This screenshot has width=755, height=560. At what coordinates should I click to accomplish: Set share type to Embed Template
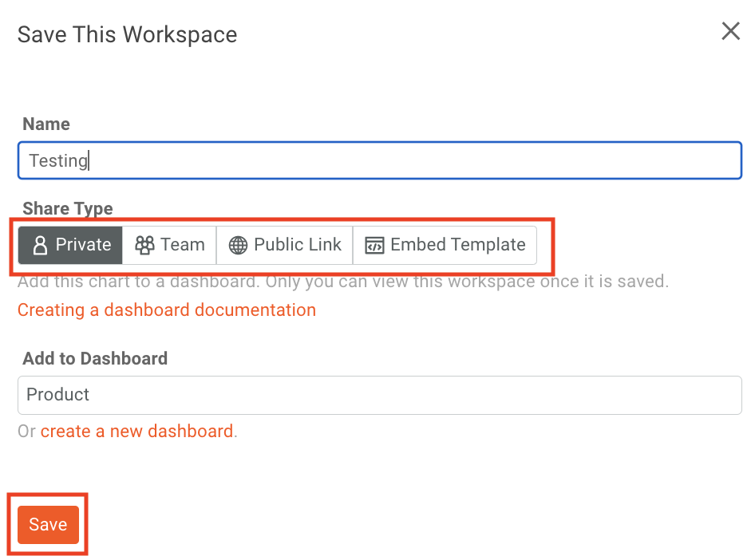[445, 245]
